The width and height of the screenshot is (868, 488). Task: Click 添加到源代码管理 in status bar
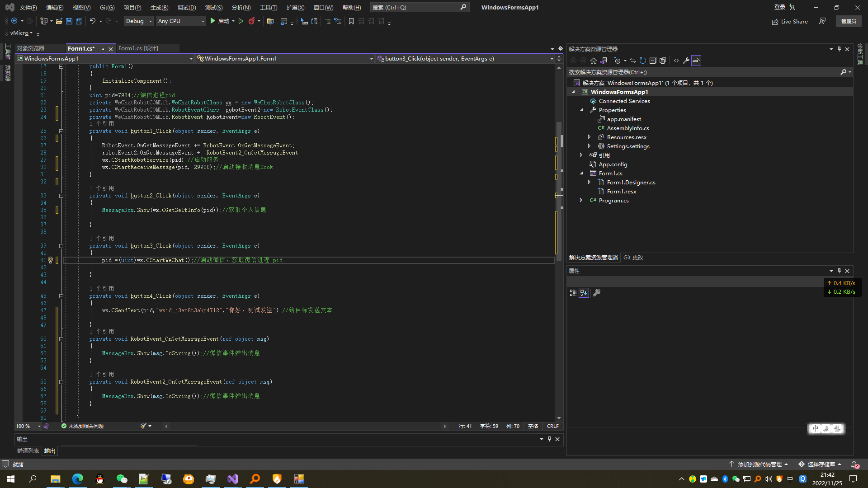click(759, 464)
